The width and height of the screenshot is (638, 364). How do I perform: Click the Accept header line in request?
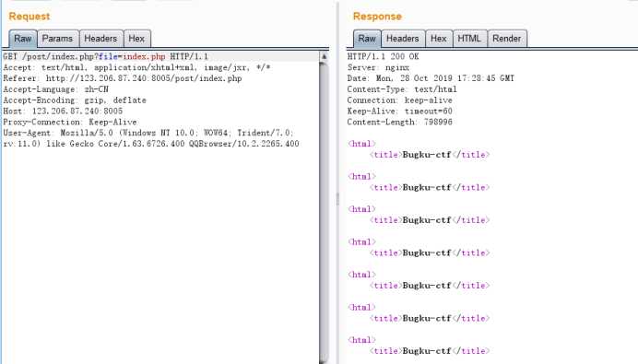pyautogui.click(x=136, y=67)
